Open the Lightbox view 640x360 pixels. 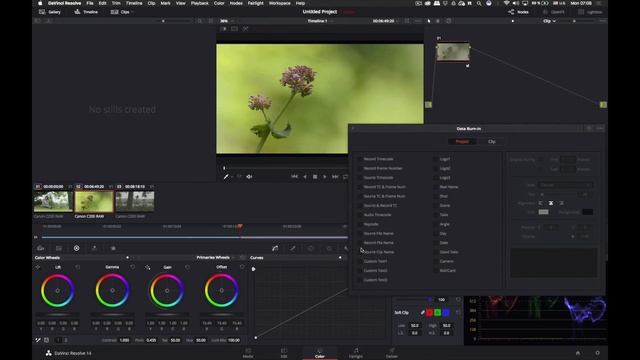click(590, 12)
